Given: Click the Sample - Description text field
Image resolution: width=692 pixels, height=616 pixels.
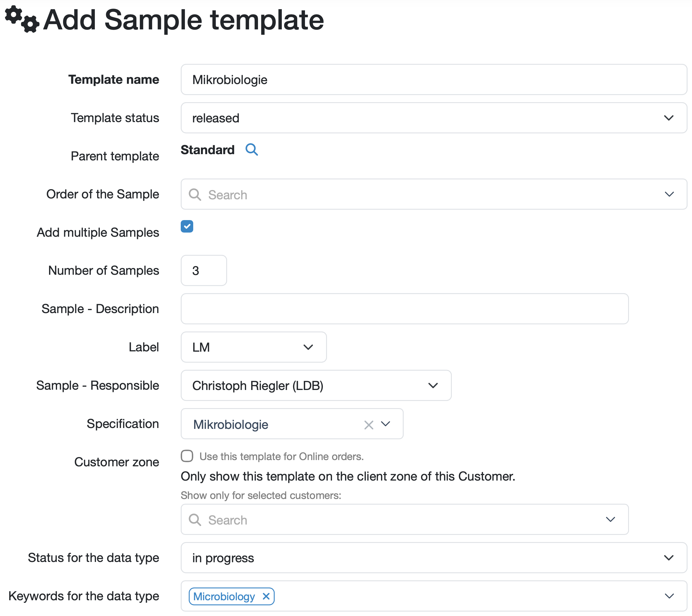Looking at the screenshot, I should coord(405,309).
